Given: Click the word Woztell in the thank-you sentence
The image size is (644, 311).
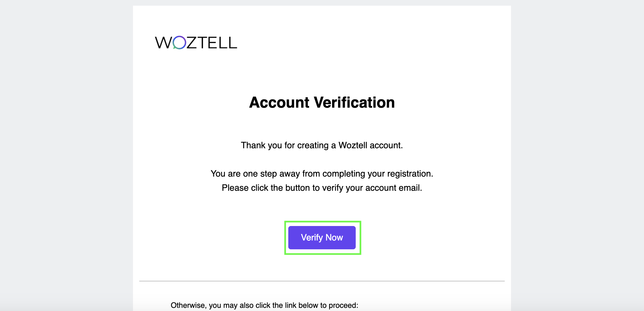Looking at the screenshot, I should pyautogui.click(x=353, y=145).
